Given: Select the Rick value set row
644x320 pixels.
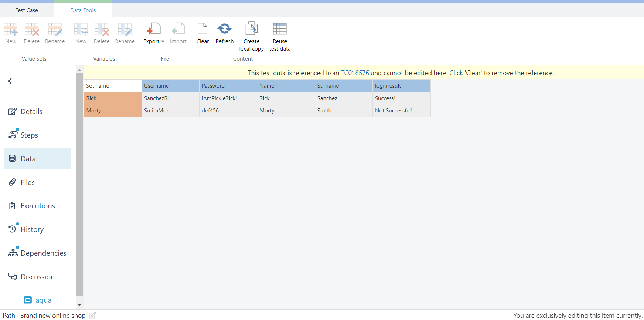Looking at the screenshot, I should (x=112, y=98).
